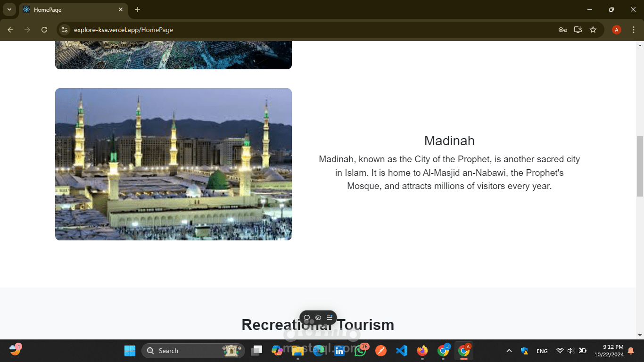This screenshot has width=644, height=362.
Task: View site information for explore-ksa.vercel.app
Action: coord(65,30)
